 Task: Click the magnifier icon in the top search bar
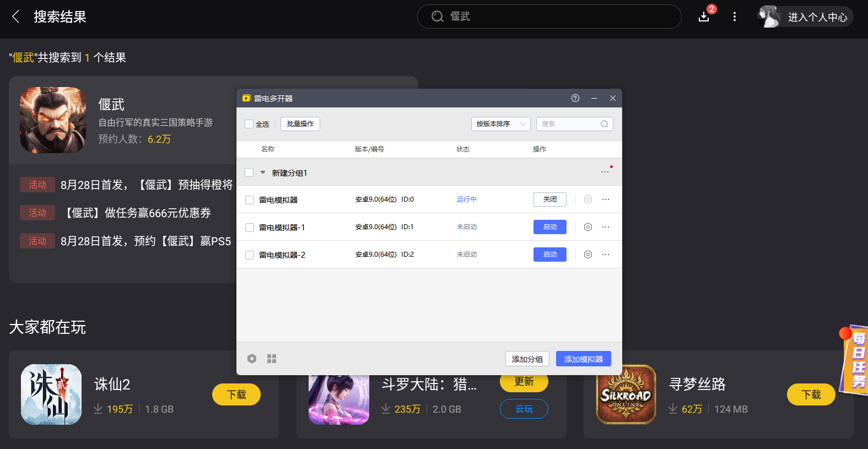438,17
